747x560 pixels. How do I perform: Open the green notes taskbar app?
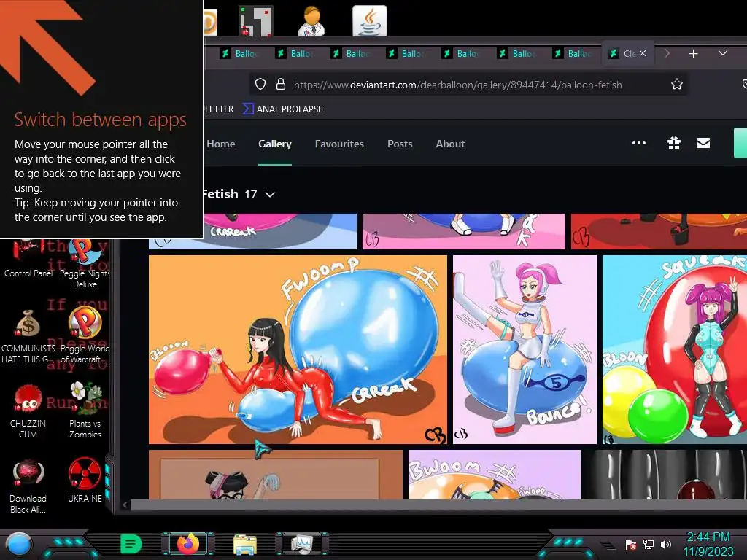tap(131, 544)
